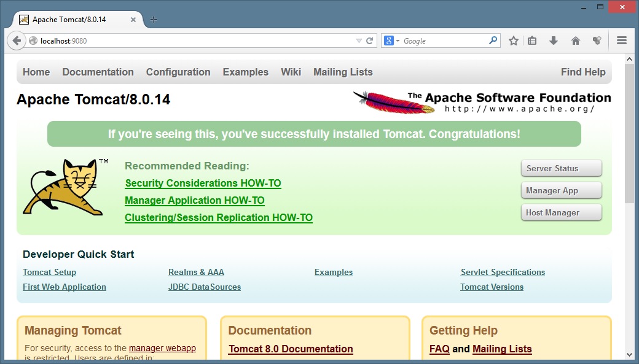The image size is (639, 364).
Task: Open the Security Considerations HOW-TO link
Action: (203, 183)
